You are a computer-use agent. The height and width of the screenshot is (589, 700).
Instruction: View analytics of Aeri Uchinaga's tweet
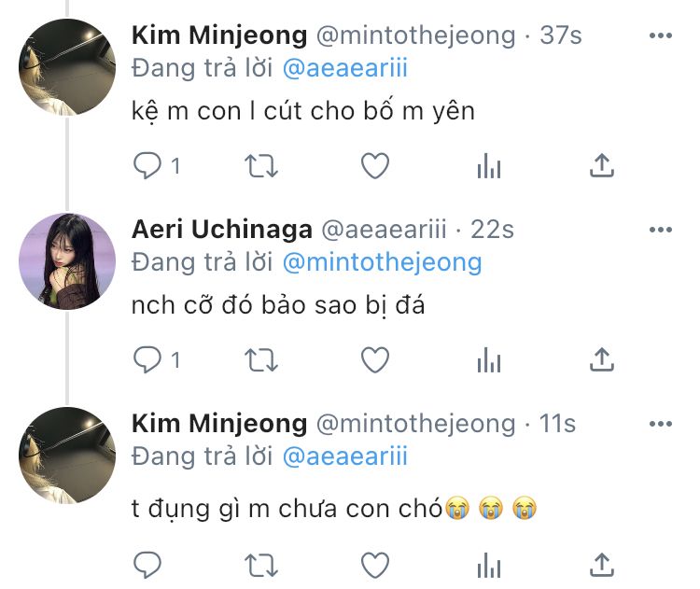coord(488,359)
